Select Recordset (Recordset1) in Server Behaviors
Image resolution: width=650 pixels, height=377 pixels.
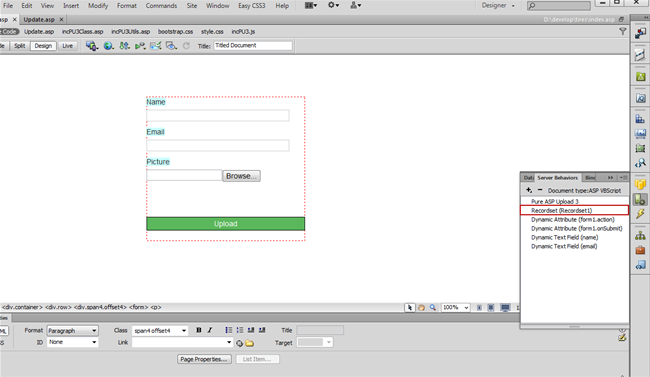point(575,211)
